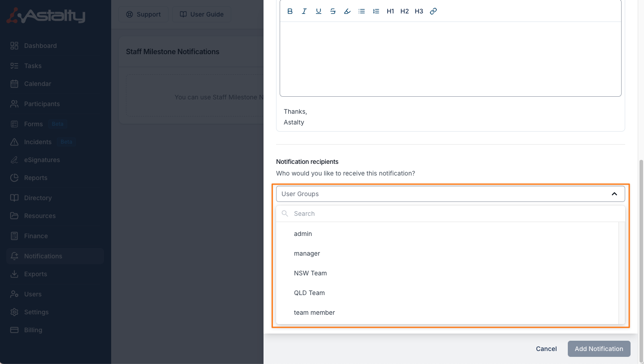This screenshot has width=644, height=364.
Task: Apply strikethrough formatting
Action: click(x=333, y=11)
